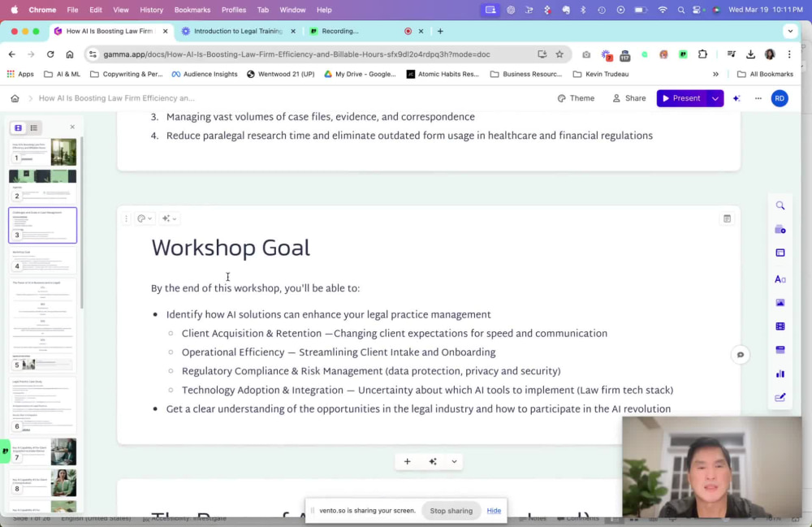812x527 pixels.
Task: Open Wi-Fi status in menu bar
Action: 663,10
